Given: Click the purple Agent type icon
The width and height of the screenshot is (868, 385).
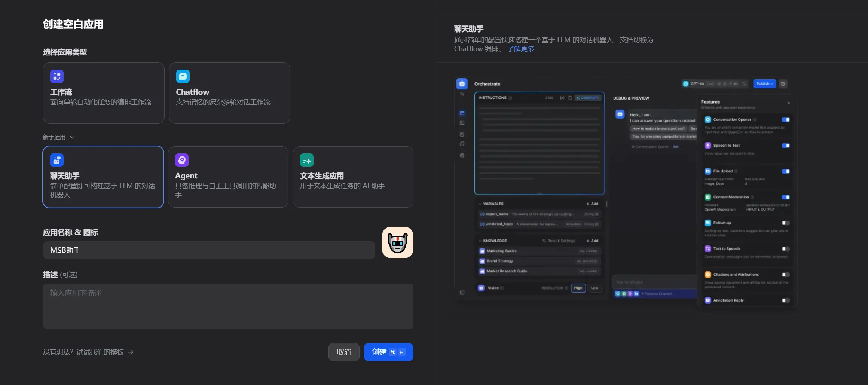Looking at the screenshot, I should [182, 160].
